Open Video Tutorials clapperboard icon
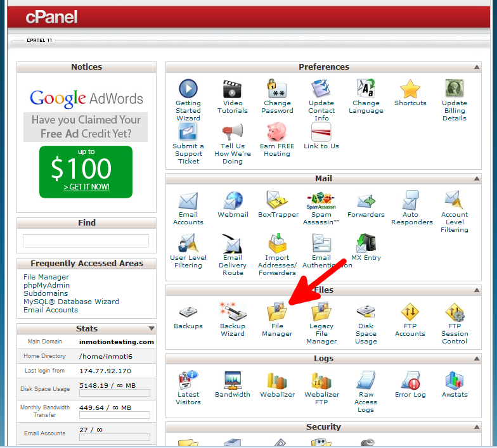497x448 pixels. tap(232, 89)
